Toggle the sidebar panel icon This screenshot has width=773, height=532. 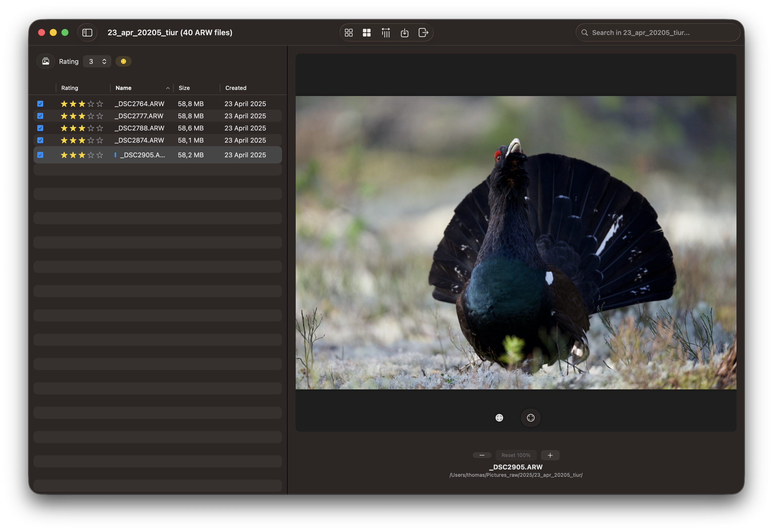point(87,33)
